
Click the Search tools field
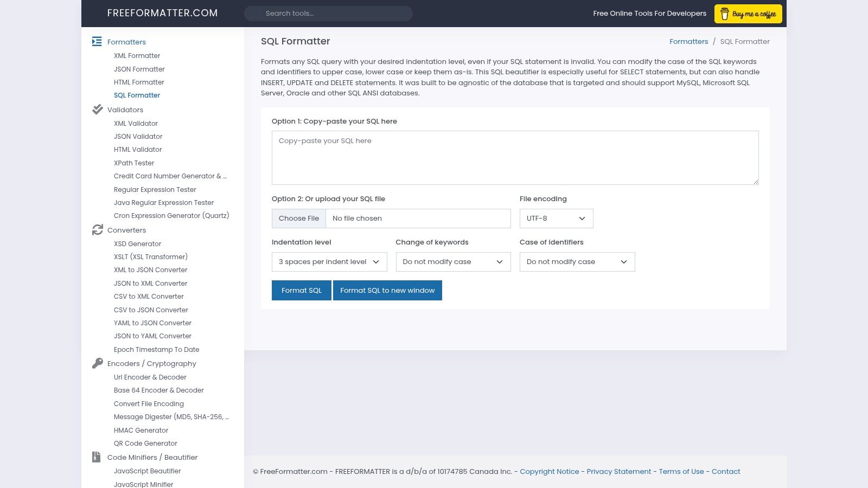coord(328,13)
